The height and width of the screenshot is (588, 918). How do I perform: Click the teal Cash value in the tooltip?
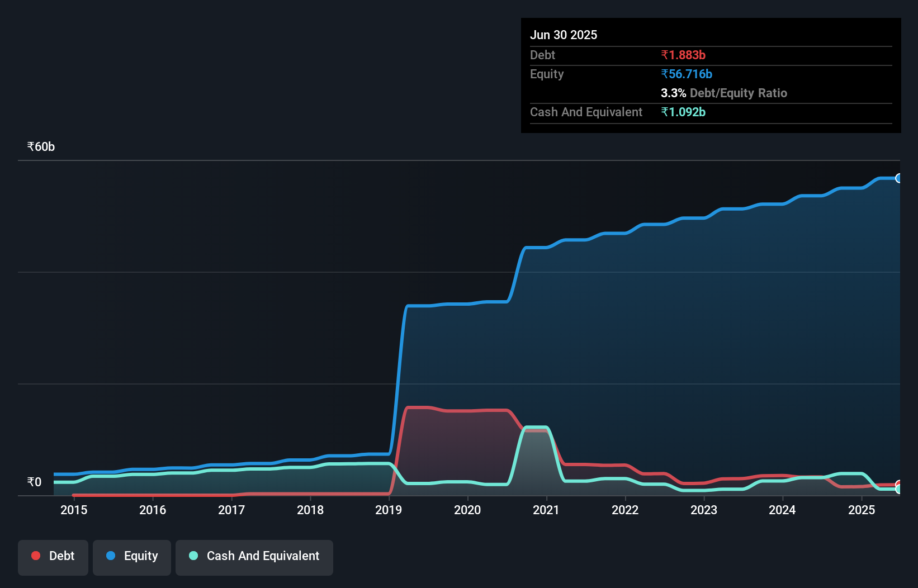[684, 112]
